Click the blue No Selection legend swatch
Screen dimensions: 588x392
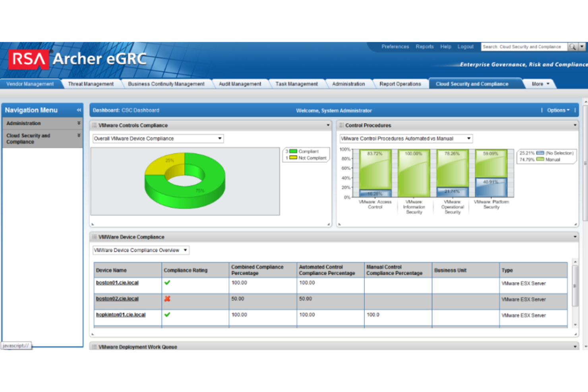click(540, 153)
